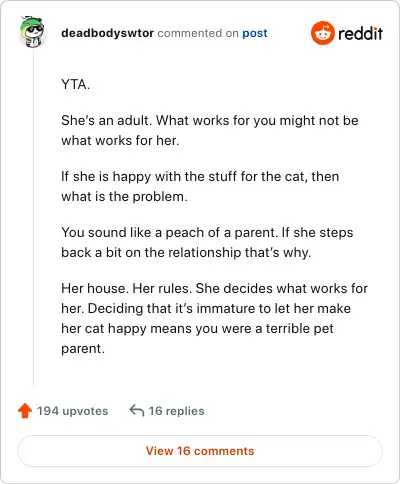This screenshot has height=484, width=400.
Task: Click the "commented on" text
Action: point(198,33)
